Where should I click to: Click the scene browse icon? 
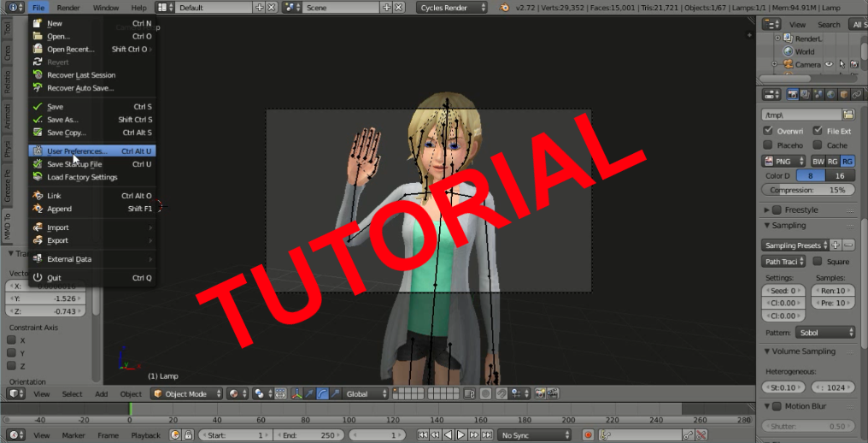pyautogui.click(x=291, y=8)
